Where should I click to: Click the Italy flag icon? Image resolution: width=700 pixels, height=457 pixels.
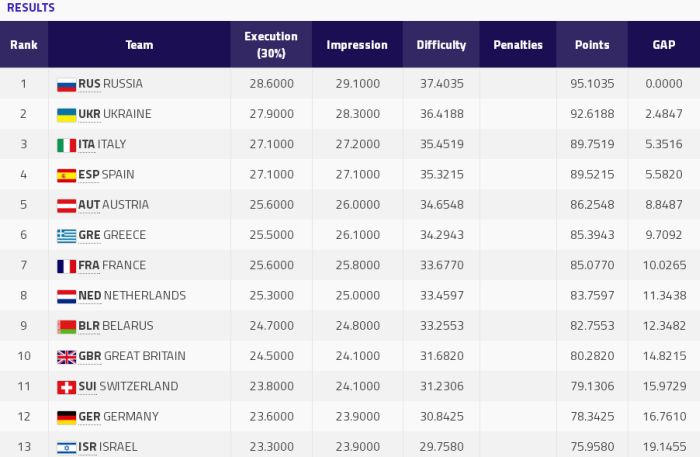point(66,145)
